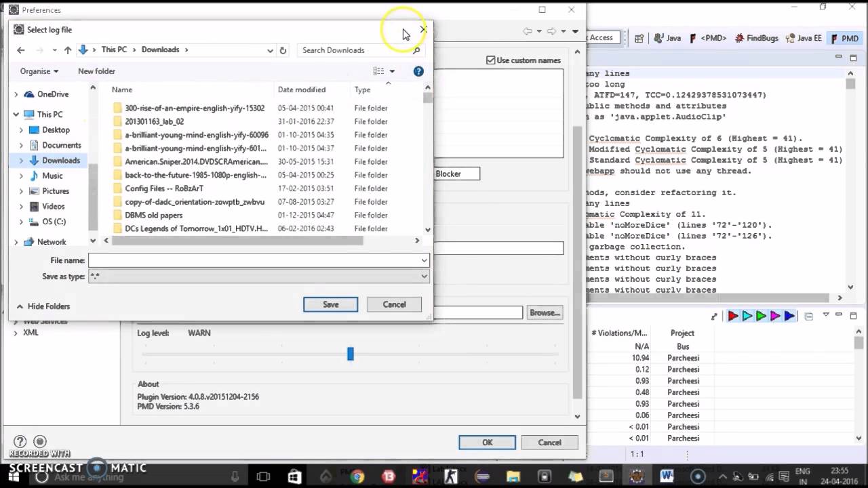This screenshot has width=868, height=488.
Task: Collapse all in the violations panel
Action: point(809,316)
